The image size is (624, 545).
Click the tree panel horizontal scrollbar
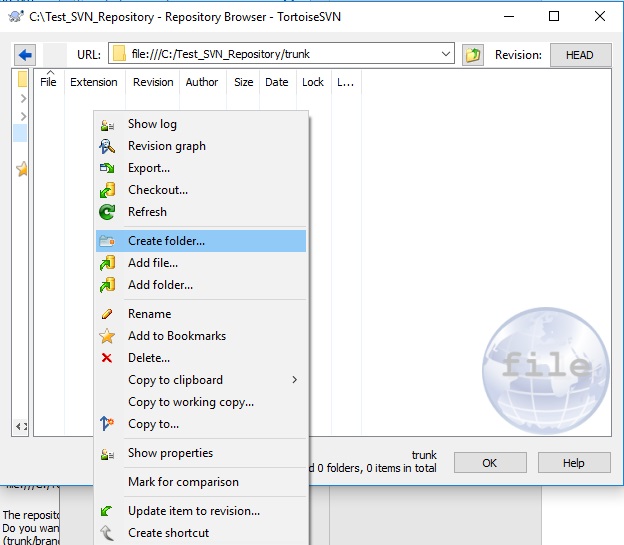(x=21, y=426)
